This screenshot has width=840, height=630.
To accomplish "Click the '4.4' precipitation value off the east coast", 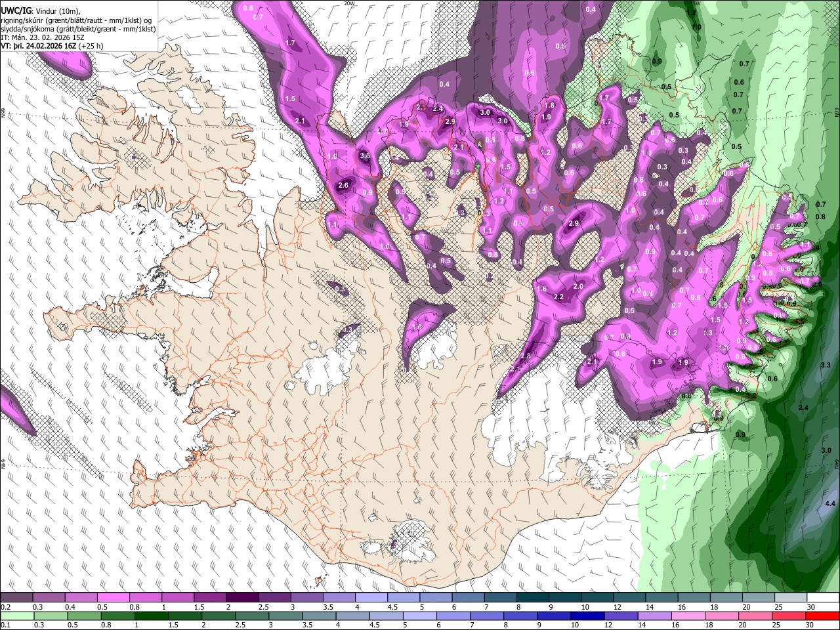I will (x=830, y=503).
